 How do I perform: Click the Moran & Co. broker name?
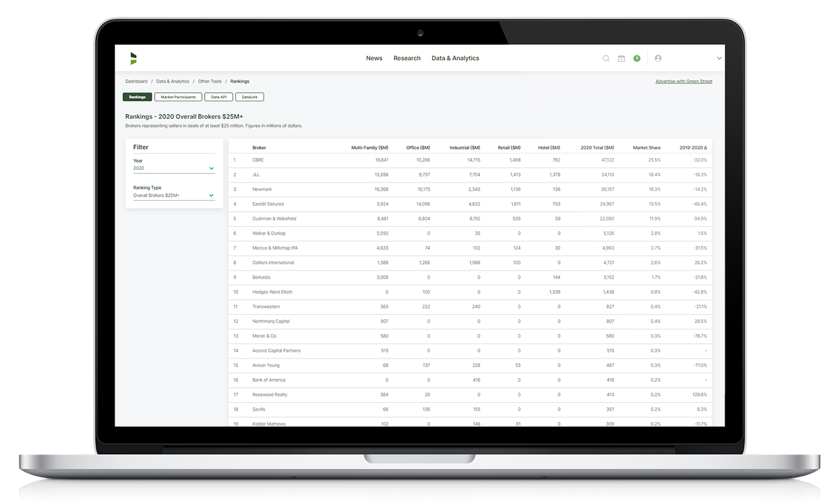pyautogui.click(x=265, y=336)
